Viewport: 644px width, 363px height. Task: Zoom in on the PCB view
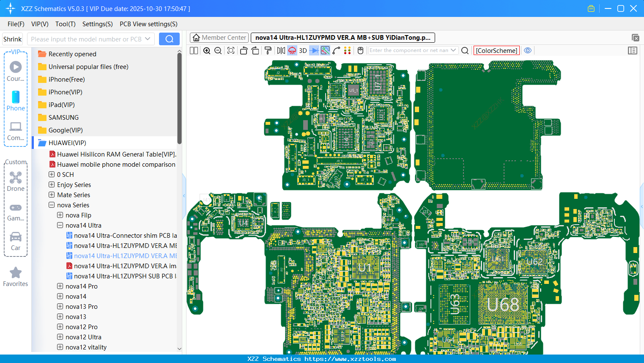[207, 50]
